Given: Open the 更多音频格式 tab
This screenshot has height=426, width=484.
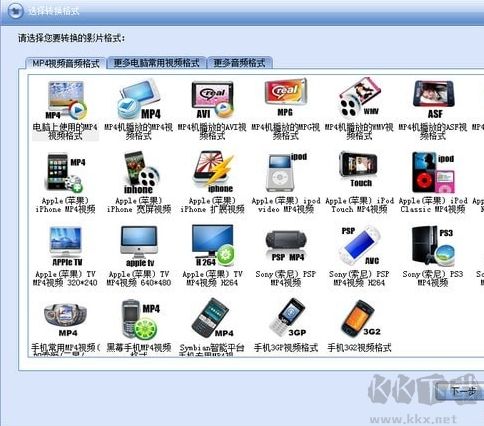Looking at the screenshot, I should point(240,63).
